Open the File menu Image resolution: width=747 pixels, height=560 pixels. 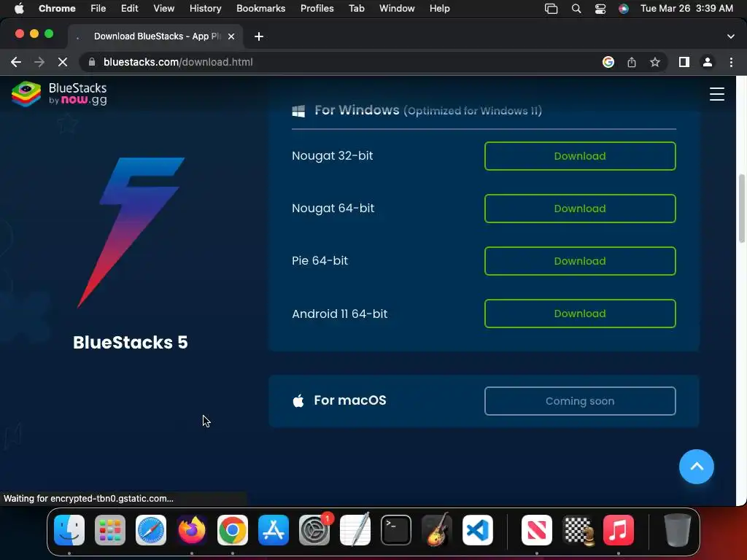coord(98,8)
